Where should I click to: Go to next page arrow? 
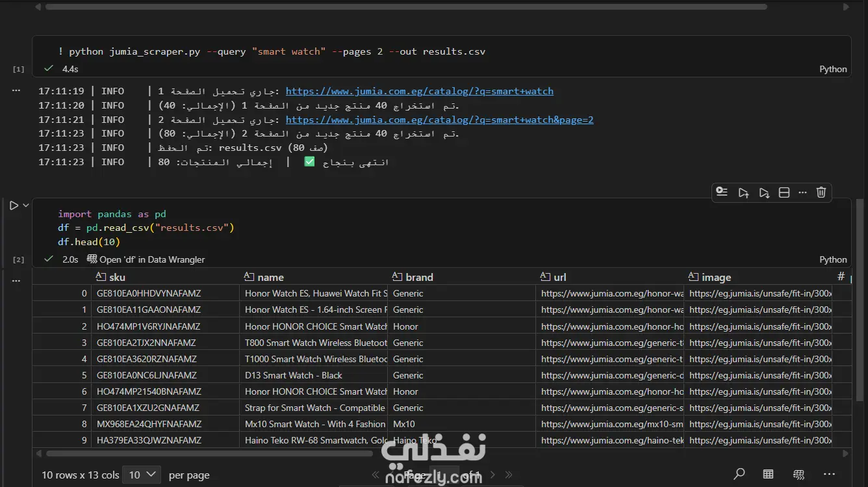point(492,475)
